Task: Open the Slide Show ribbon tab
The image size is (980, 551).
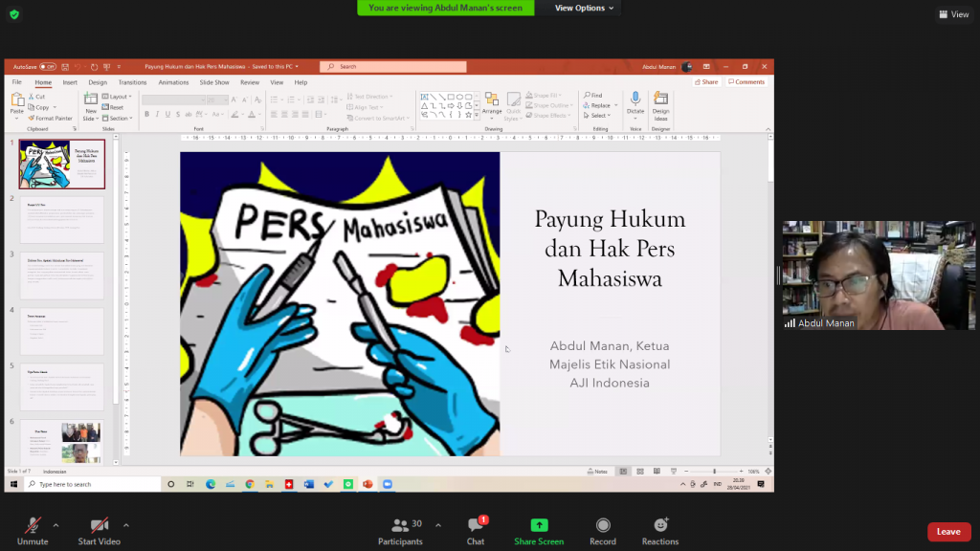Action: [x=213, y=82]
